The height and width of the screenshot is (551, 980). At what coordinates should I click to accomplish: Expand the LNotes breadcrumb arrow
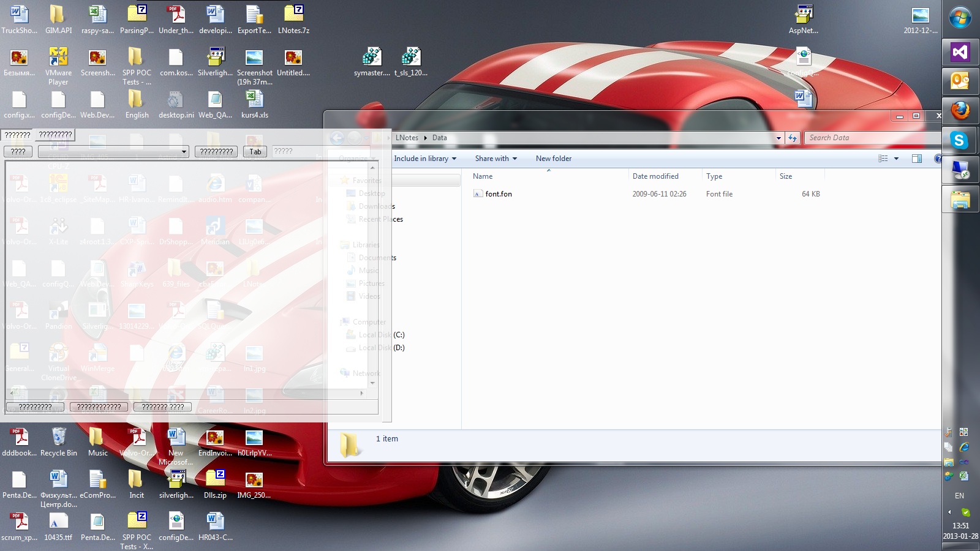pyautogui.click(x=425, y=138)
